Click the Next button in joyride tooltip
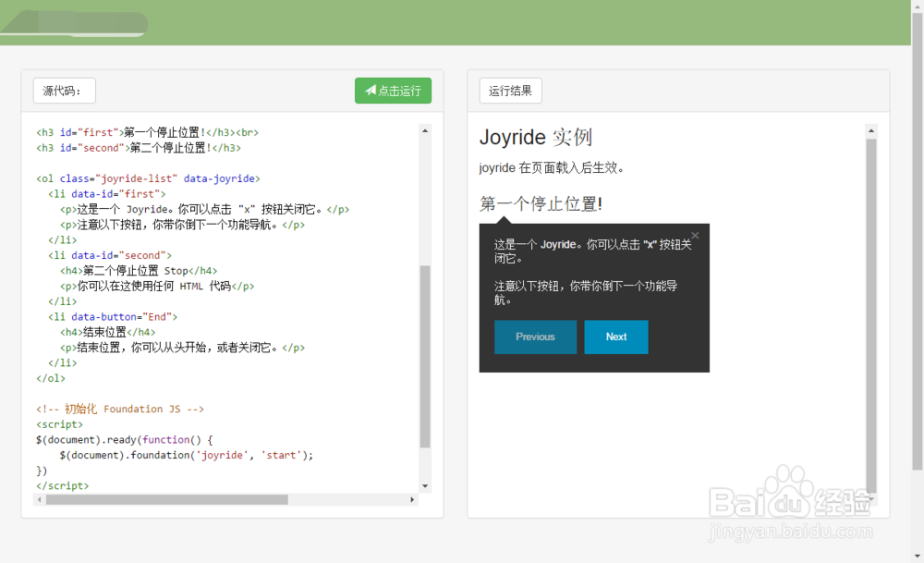The height and width of the screenshot is (563, 924). point(615,337)
